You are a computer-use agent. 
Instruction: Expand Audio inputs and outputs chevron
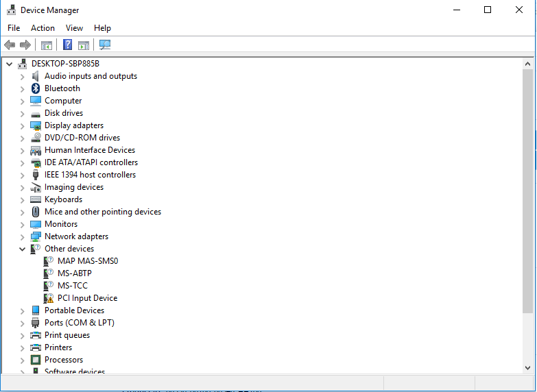[22, 77]
